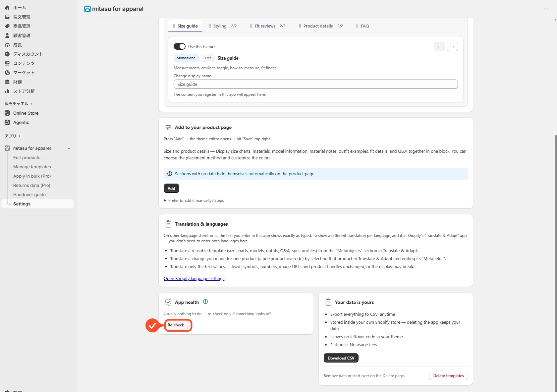
Task: Click Download CSV button
Action: click(x=341, y=358)
